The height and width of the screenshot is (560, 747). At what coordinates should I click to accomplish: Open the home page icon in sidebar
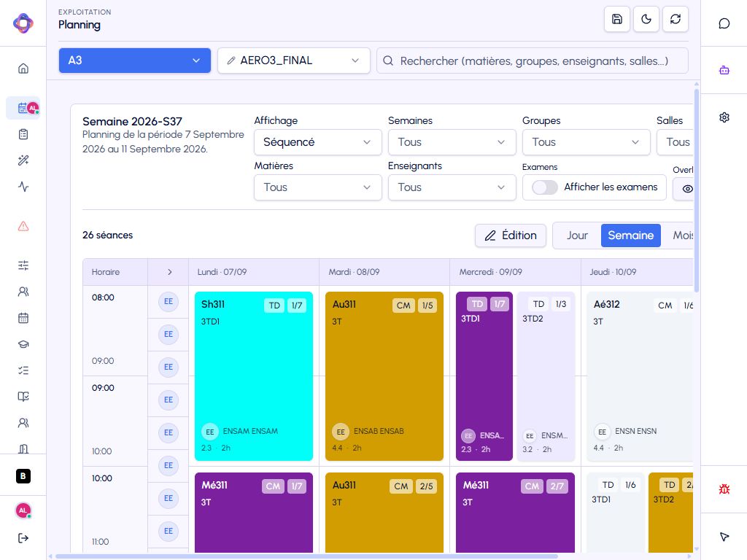coord(23,69)
